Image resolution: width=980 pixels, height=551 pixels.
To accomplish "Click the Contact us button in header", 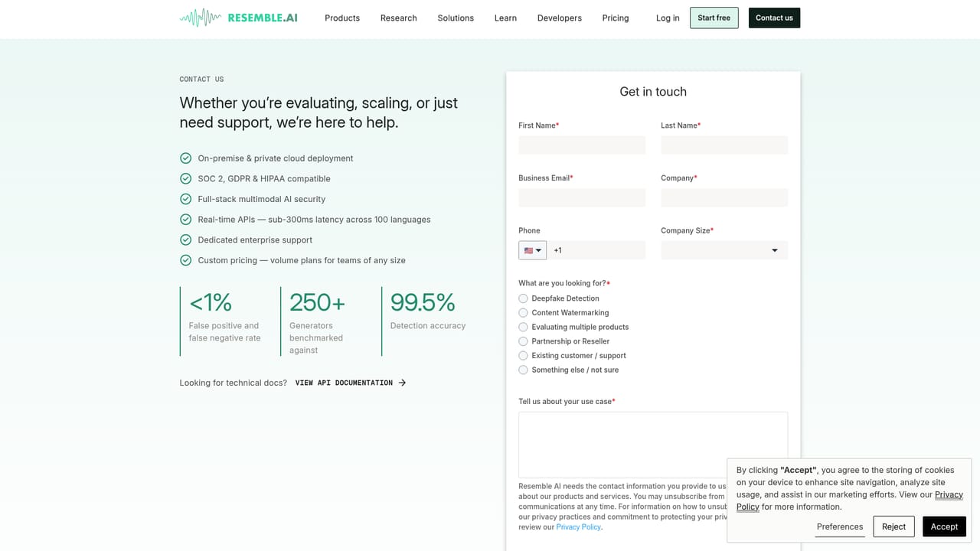I will point(774,18).
